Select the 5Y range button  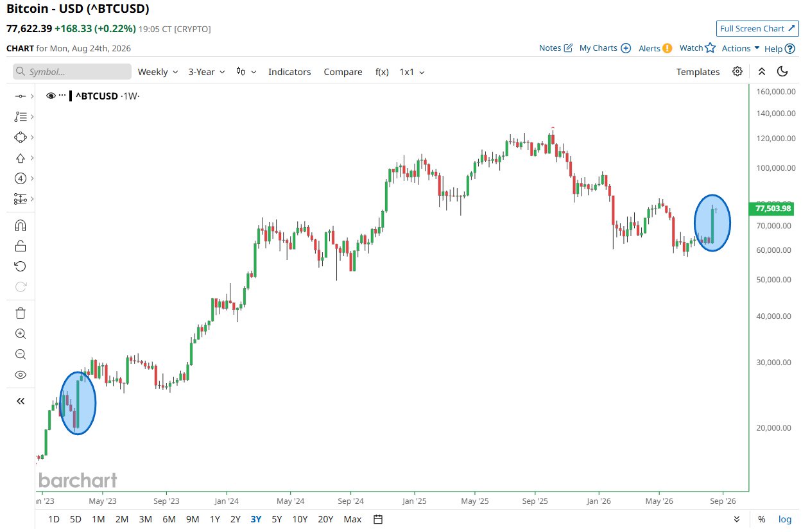277,519
